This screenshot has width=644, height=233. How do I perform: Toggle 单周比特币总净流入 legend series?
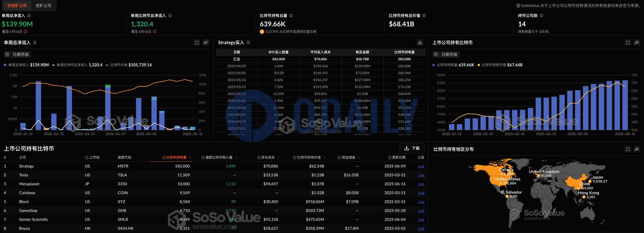[77, 65]
